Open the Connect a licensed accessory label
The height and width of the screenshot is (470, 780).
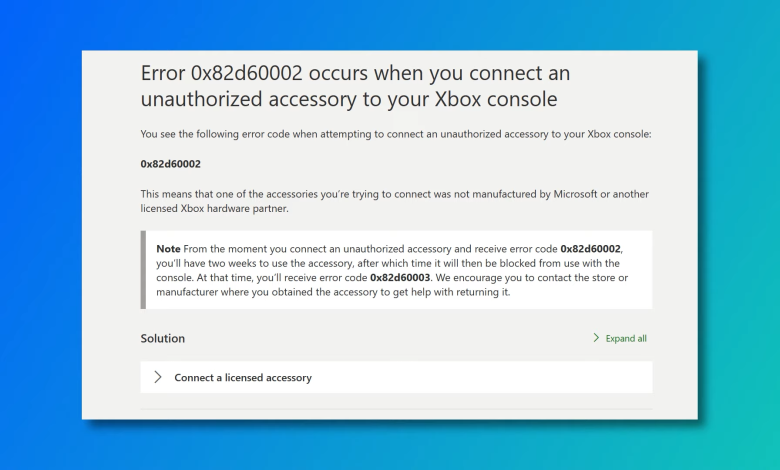click(243, 378)
